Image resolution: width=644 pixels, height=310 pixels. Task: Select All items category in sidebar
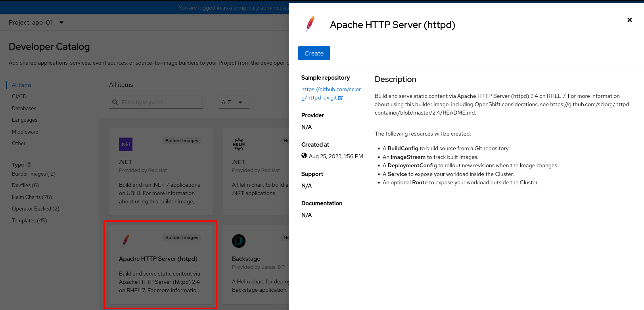(21, 85)
